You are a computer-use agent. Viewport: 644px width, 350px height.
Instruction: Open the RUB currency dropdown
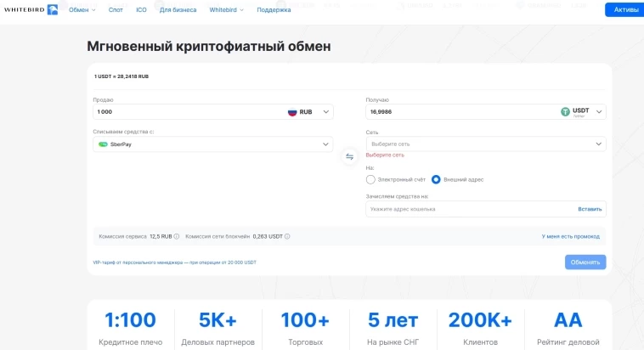tap(325, 112)
